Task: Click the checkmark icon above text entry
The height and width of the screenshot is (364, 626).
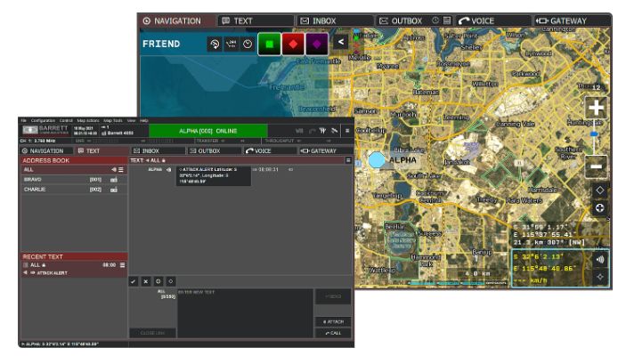Action: [x=134, y=281]
